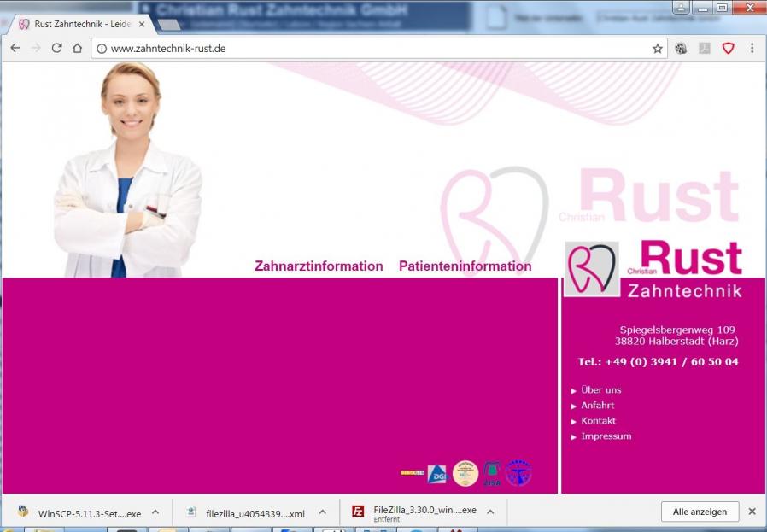Select the Rust Zahntechnik tab
Screen dimensions: 767x532
(x=82, y=24)
